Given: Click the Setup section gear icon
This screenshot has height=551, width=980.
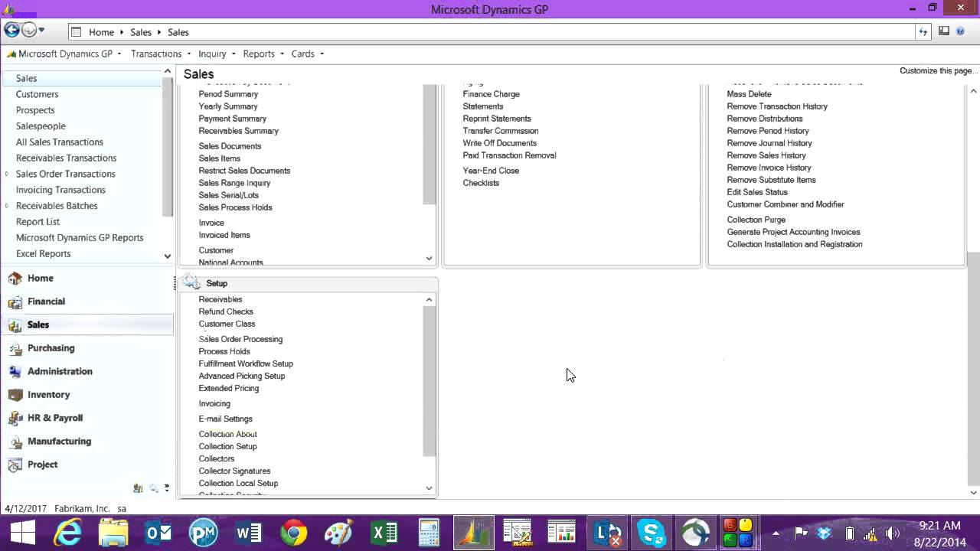Looking at the screenshot, I should tap(191, 283).
